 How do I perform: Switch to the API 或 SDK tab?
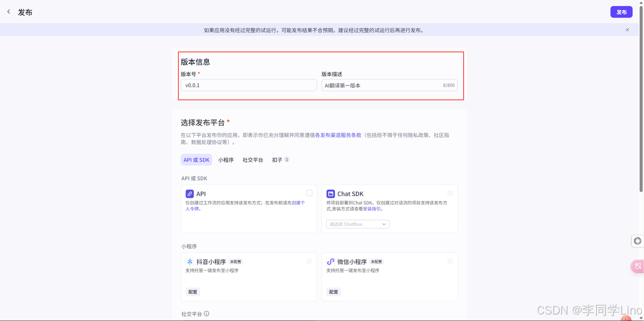tap(196, 159)
